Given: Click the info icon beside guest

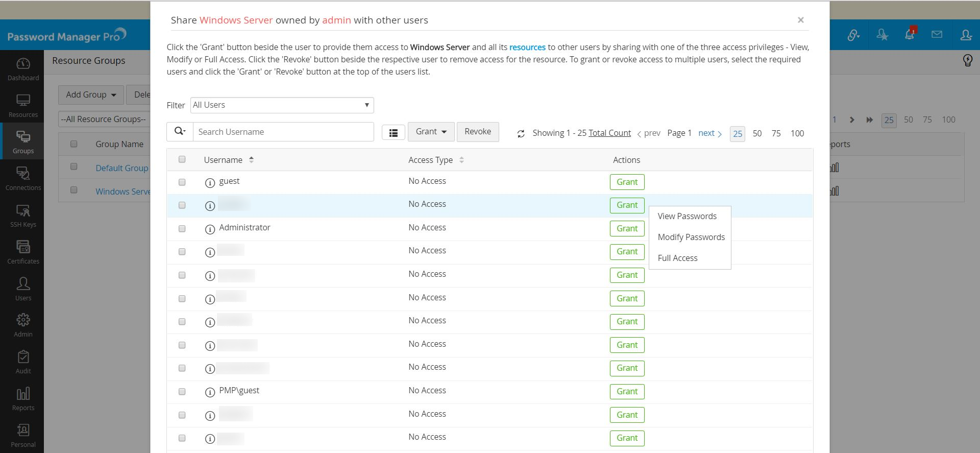Looking at the screenshot, I should [x=210, y=183].
